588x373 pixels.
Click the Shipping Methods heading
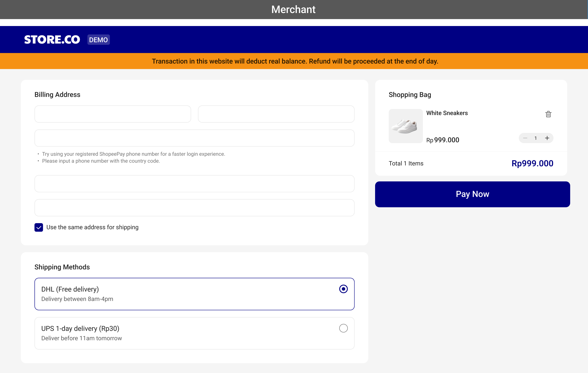click(x=62, y=267)
